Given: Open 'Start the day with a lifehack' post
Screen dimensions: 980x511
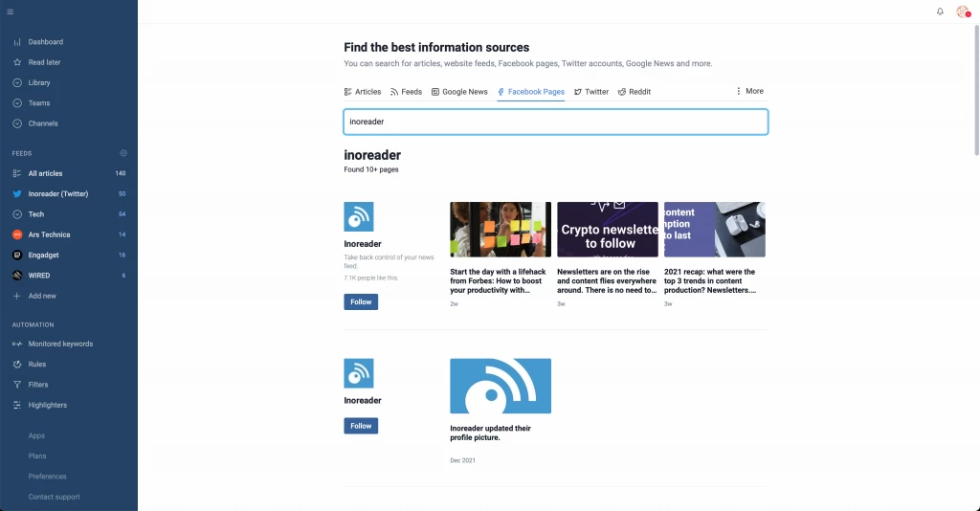Looking at the screenshot, I should point(498,281).
